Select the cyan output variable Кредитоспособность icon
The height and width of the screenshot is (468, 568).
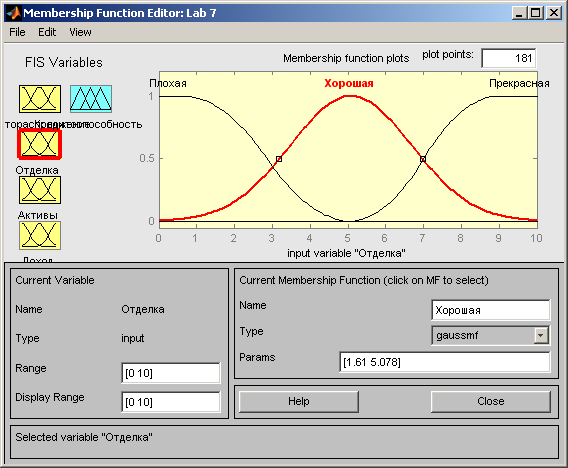[91, 99]
